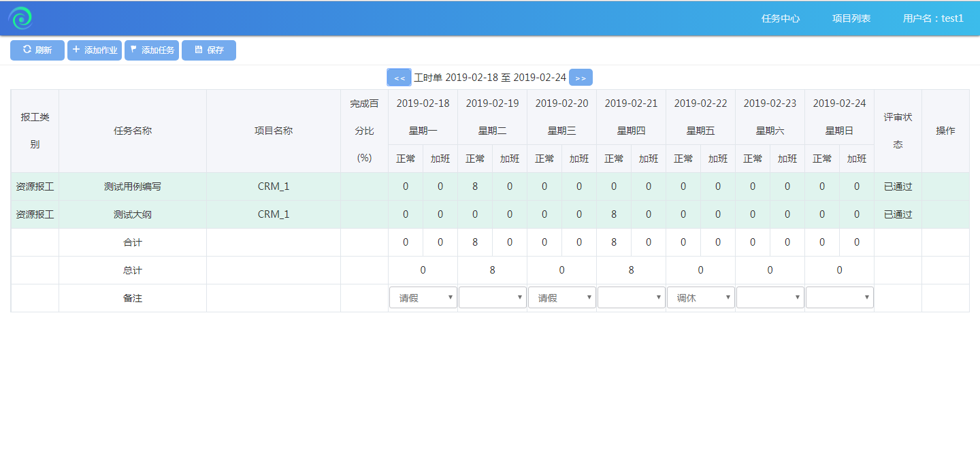Open empty remark dropdown for 2019-02-24

tap(839, 297)
